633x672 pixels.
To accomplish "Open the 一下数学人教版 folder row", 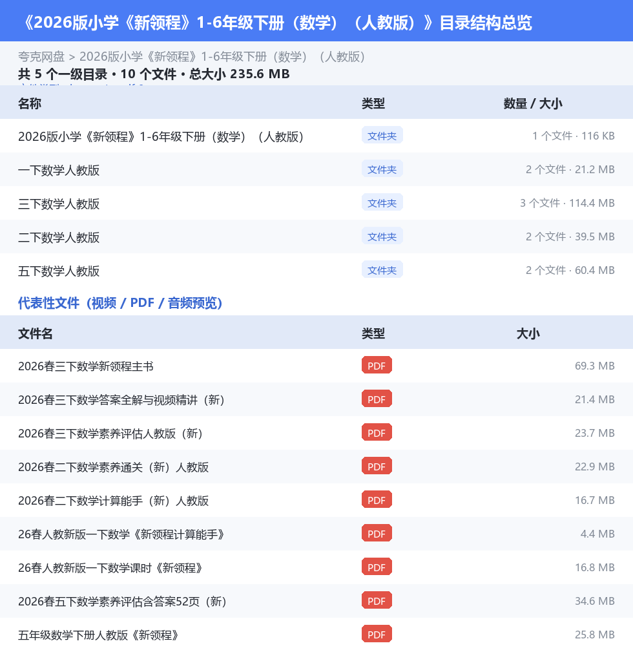I will click(x=316, y=170).
